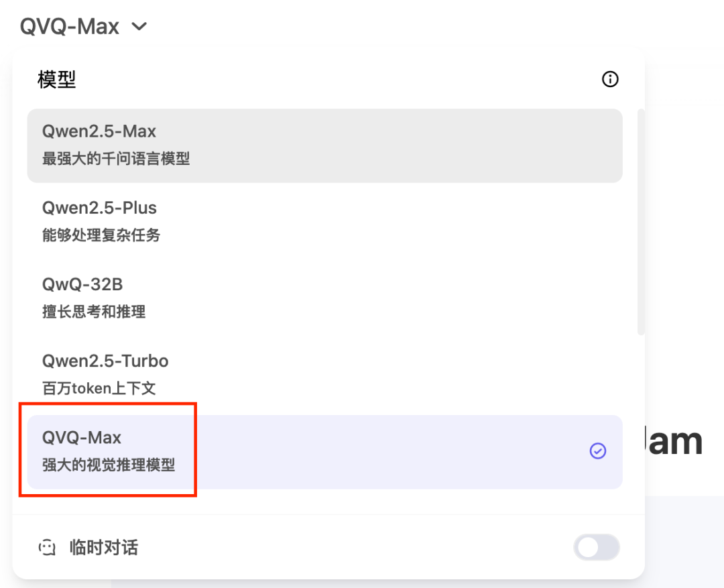
Task: Click the circled info symbol at top right
Action: coord(609,79)
